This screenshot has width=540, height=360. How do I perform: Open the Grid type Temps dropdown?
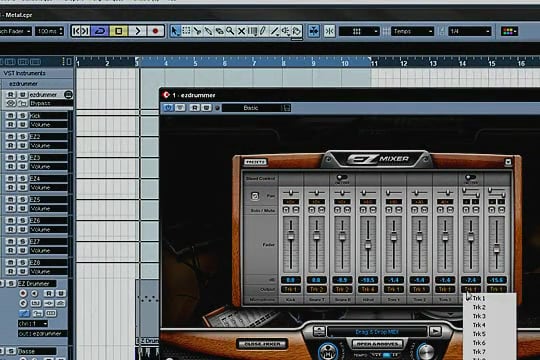(x=412, y=31)
